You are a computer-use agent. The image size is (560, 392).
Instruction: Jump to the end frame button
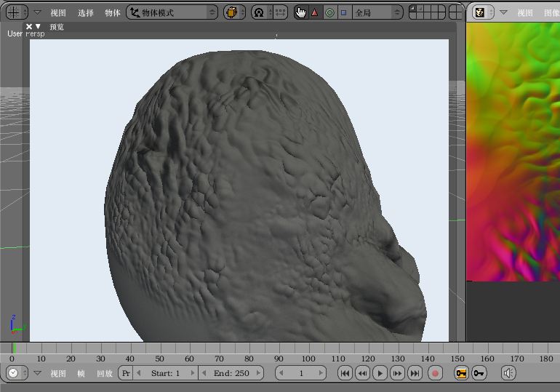pyautogui.click(x=415, y=373)
